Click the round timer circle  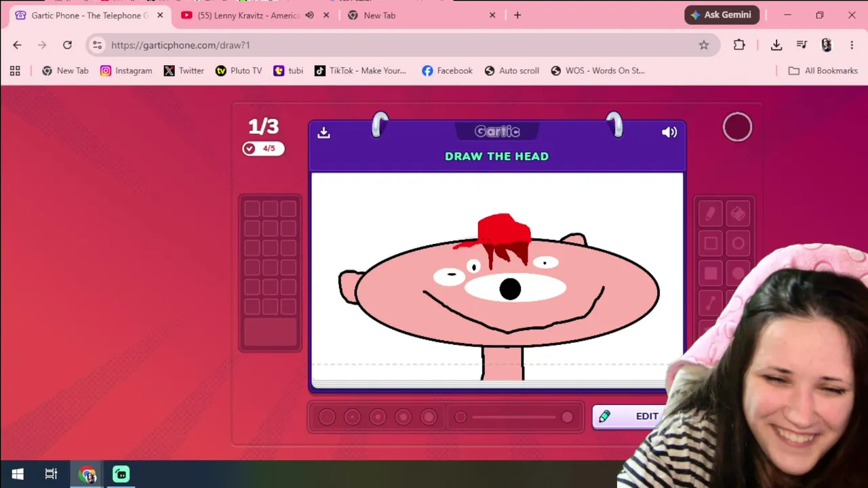[x=737, y=127]
